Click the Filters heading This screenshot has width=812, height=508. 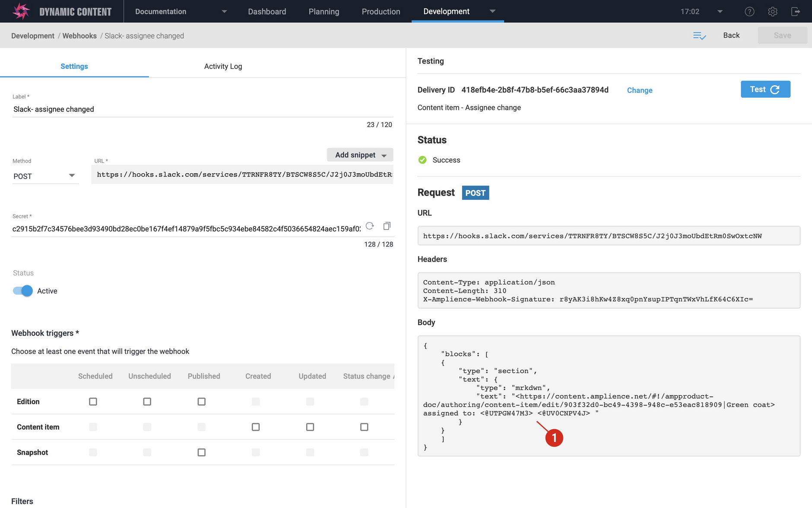tap(22, 501)
